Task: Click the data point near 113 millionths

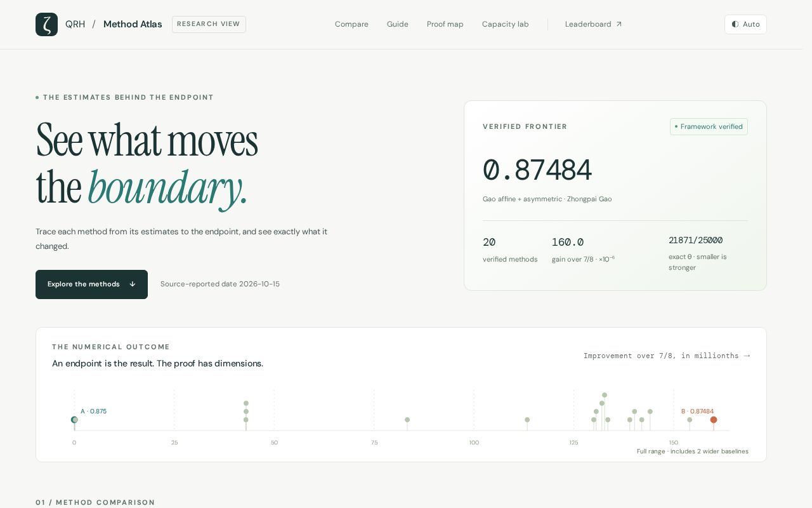Action: click(527, 420)
